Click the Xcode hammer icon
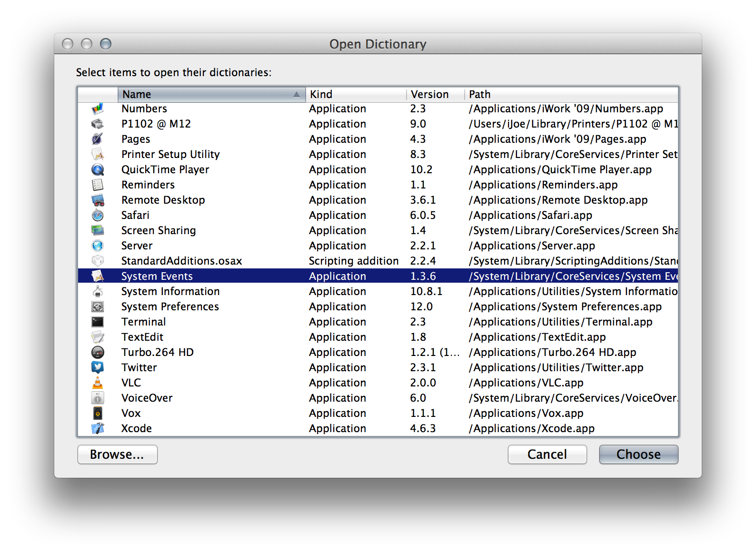This screenshot has width=756, height=553. pos(98,428)
